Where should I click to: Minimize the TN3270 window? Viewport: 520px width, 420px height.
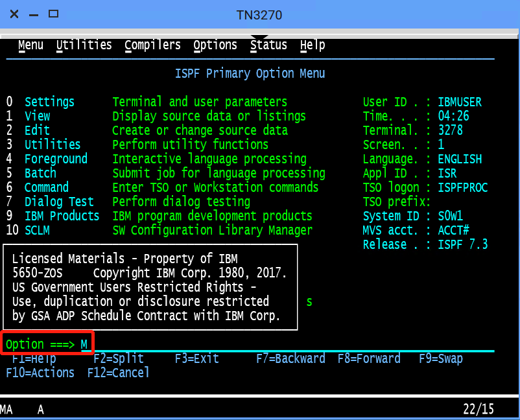click(x=34, y=14)
